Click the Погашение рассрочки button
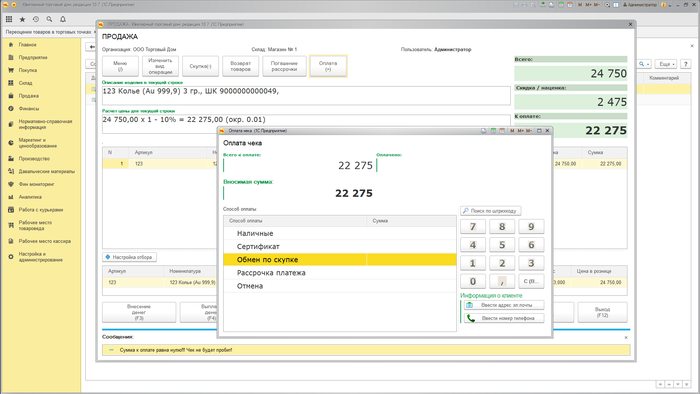Screen dimensions: 700x394 [x=284, y=66]
